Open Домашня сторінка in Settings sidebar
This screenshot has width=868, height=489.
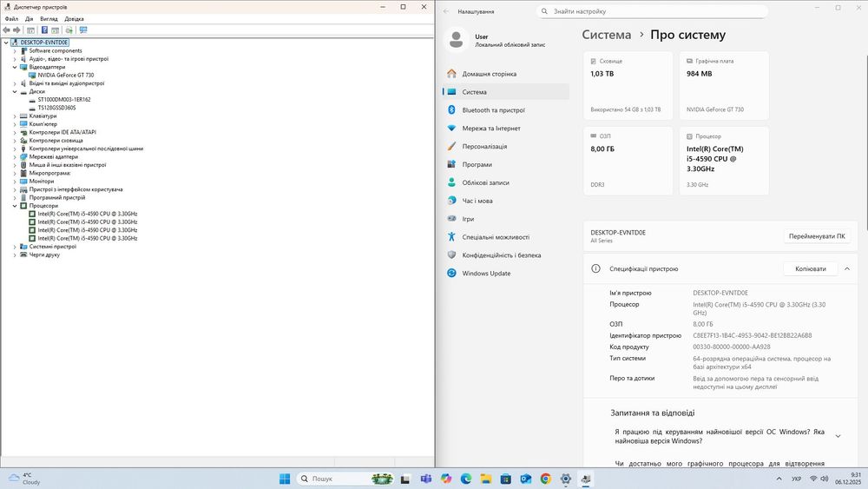click(x=506, y=74)
